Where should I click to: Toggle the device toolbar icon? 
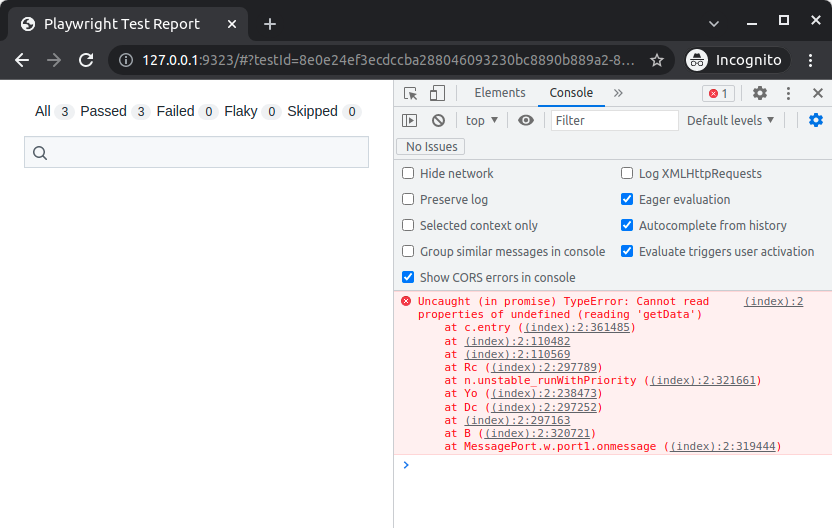(x=437, y=93)
